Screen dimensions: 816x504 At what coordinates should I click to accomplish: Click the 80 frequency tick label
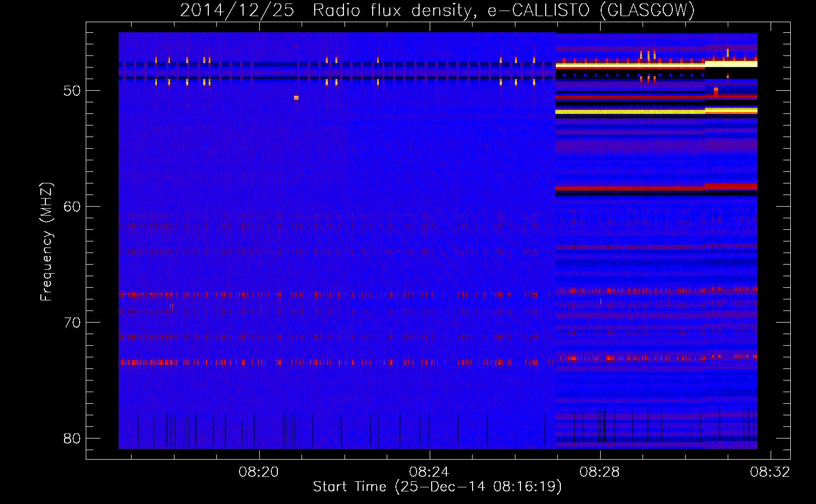(72, 438)
